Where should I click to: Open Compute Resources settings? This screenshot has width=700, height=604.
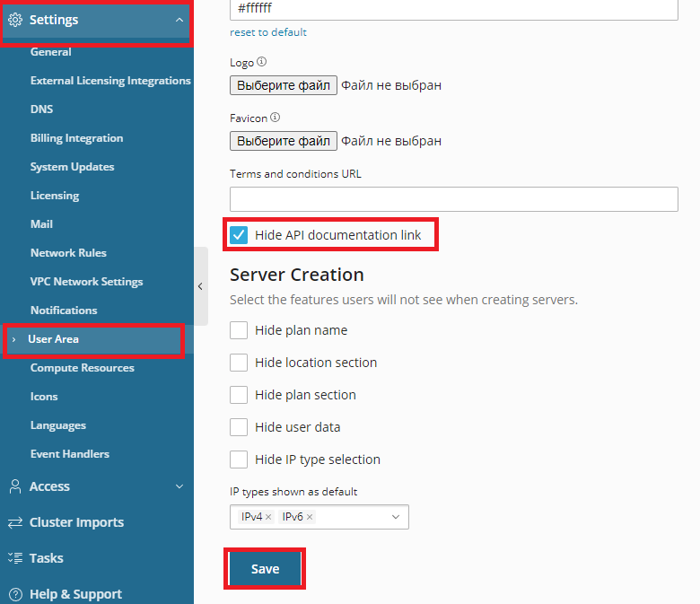click(x=83, y=368)
